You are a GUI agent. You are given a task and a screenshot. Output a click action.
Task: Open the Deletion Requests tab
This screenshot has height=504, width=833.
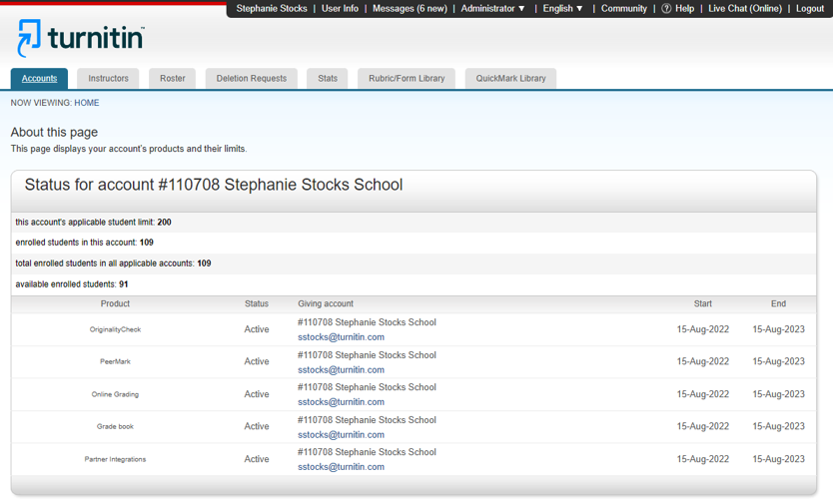[252, 78]
